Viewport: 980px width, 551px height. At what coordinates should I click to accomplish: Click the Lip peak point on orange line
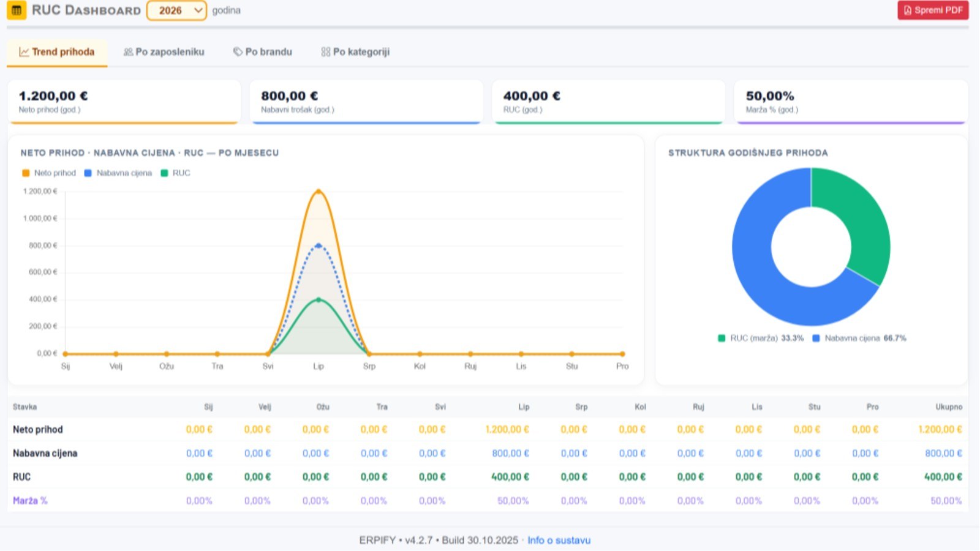pyautogui.click(x=318, y=192)
